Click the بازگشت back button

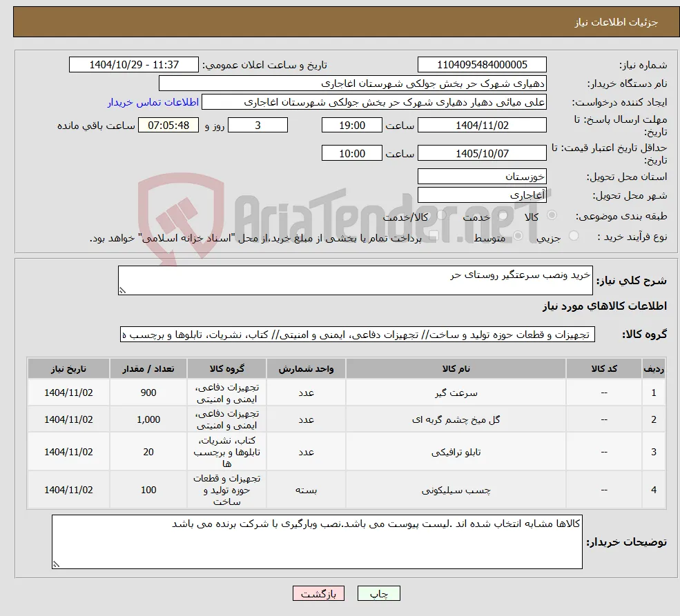[318, 593]
